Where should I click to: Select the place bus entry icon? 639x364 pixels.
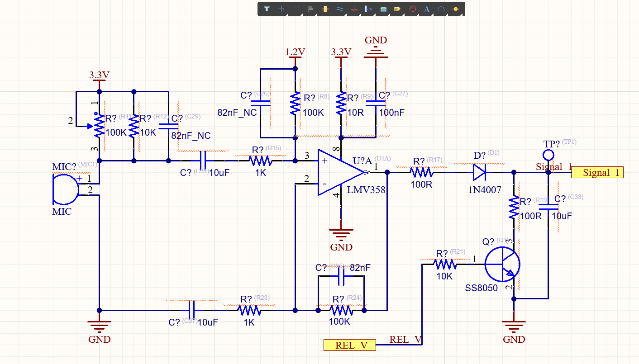(x=368, y=9)
